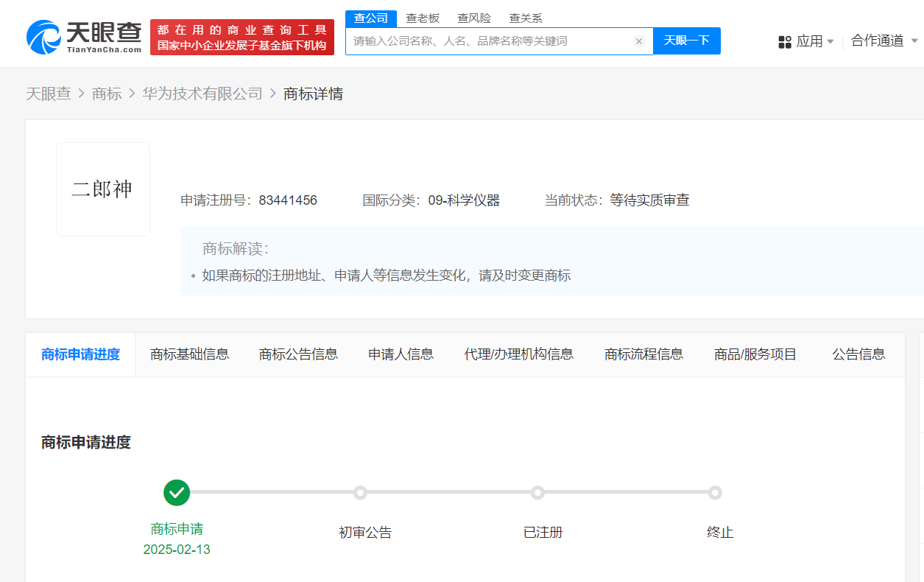Click the 初审公告 progress circle
The height and width of the screenshot is (582, 924).
pos(360,492)
